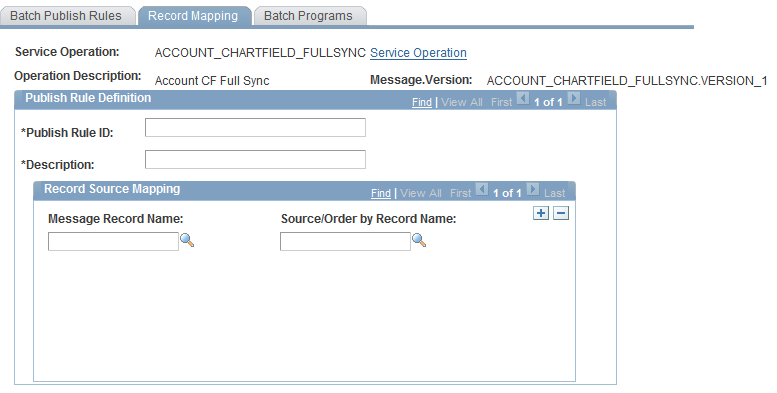Click View All in Record Source Mapping
This screenshot has width=777, height=393.
421,193
